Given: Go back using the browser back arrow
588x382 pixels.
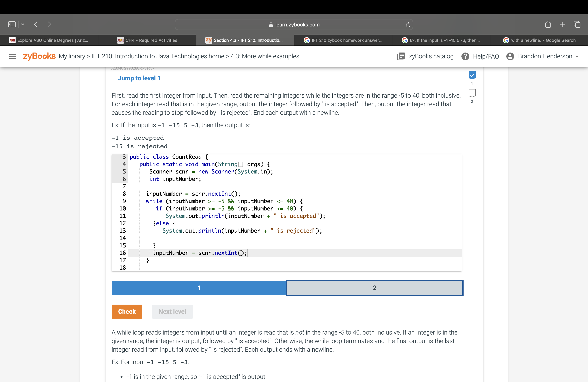Looking at the screenshot, I should (36, 24).
